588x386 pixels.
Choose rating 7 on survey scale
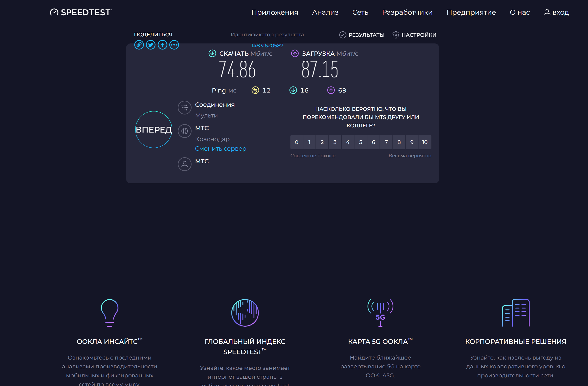coord(386,142)
